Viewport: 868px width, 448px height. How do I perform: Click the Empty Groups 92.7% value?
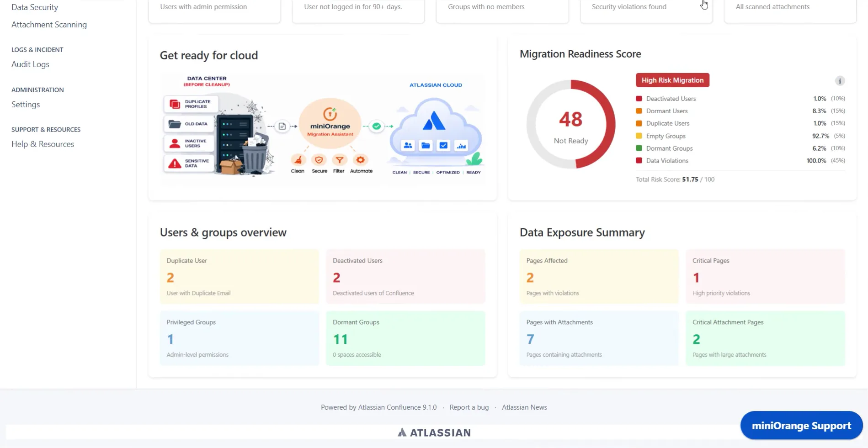[x=820, y=136]
